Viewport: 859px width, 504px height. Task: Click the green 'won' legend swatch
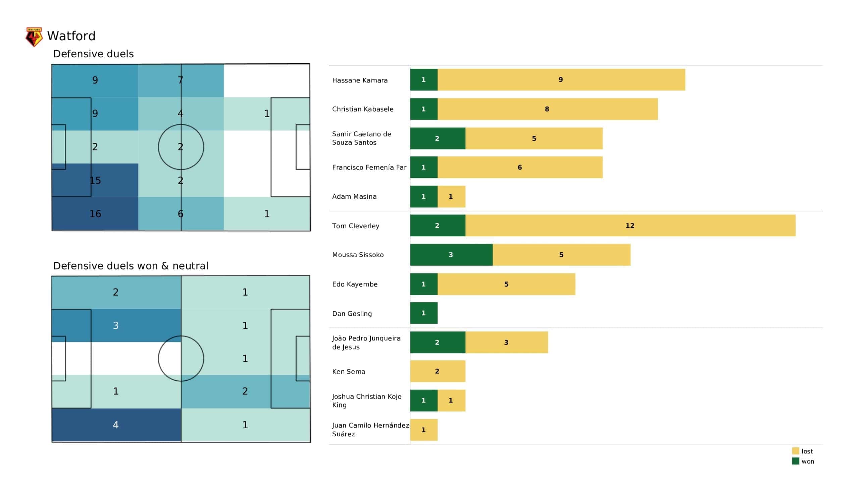coord(796,461)
